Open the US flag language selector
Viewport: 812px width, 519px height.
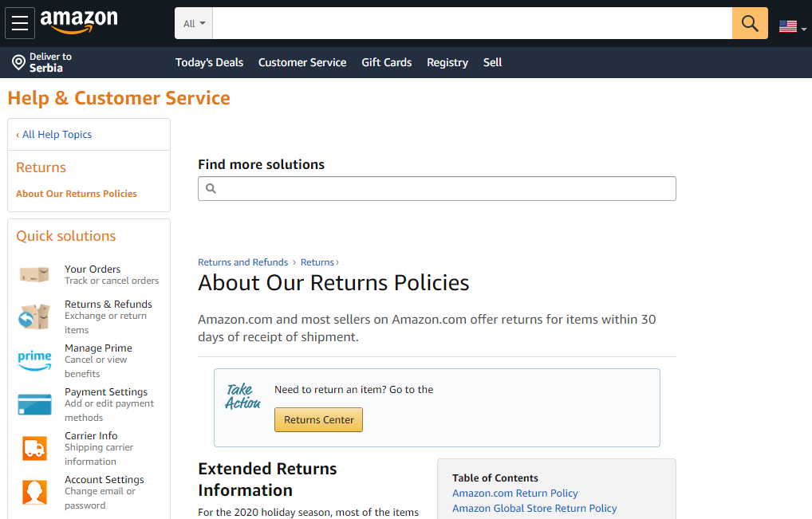click(792, 26)
